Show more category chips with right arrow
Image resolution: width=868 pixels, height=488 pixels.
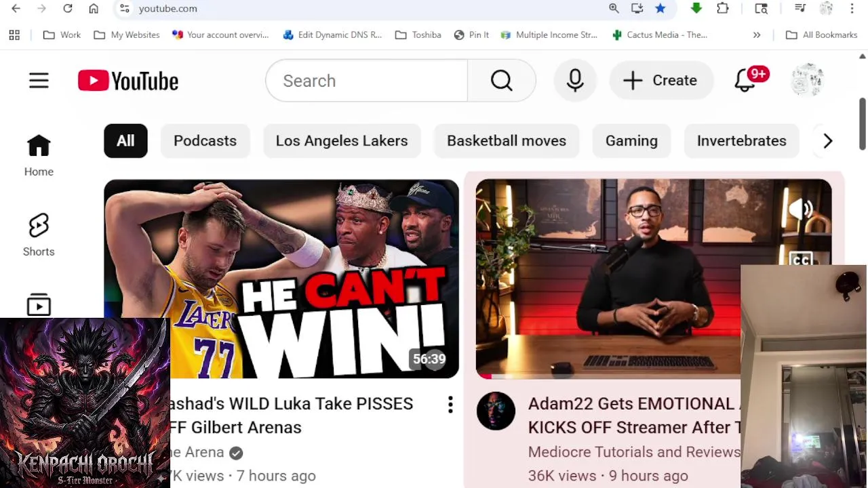click(x=828, y=141)
